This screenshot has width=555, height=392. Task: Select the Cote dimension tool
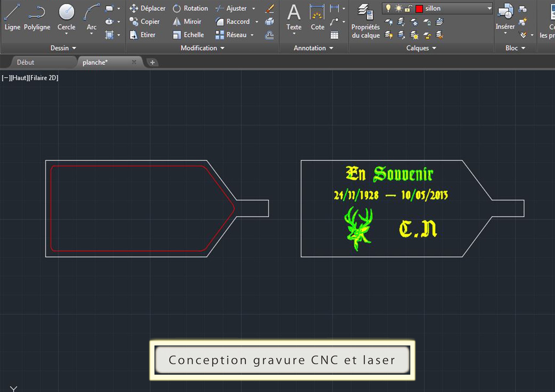point(317,17)
